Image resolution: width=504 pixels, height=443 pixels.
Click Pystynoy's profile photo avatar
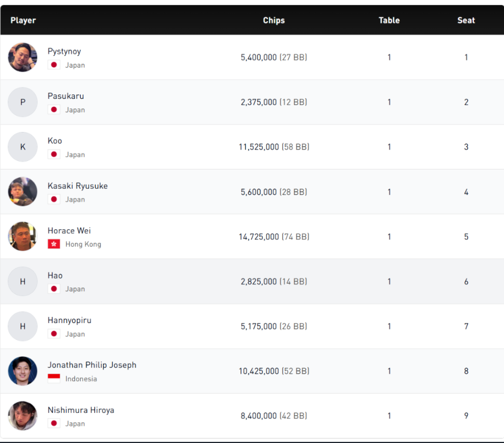click(23, 57)
